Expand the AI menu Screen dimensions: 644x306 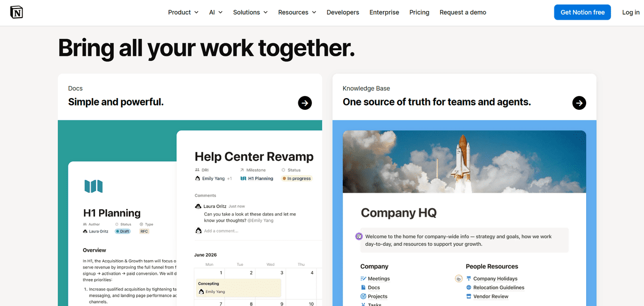pos(216,12)
